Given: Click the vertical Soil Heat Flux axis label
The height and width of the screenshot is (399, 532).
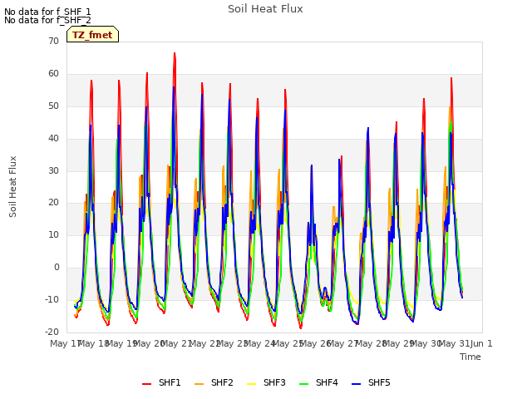Looking at the screenshot, I should pos(12,186).
